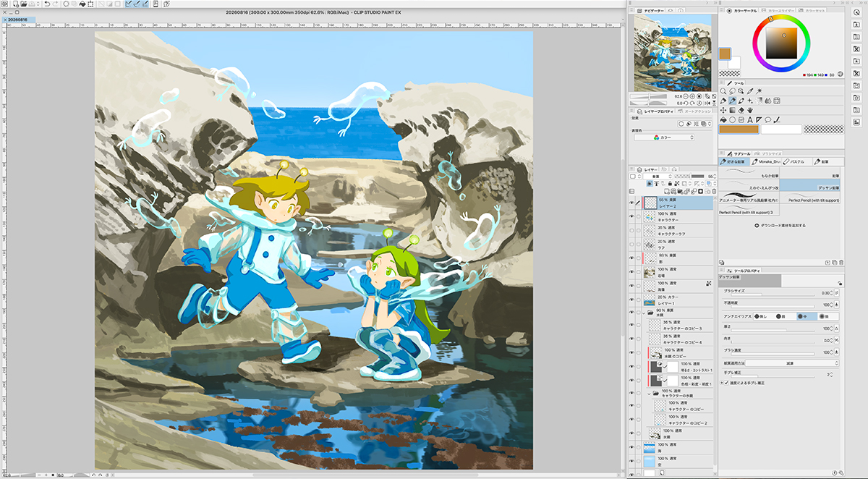The image size is (868, 479).
Task: Open the 表現色 カラー dropdown
Action: click(664, 137)
